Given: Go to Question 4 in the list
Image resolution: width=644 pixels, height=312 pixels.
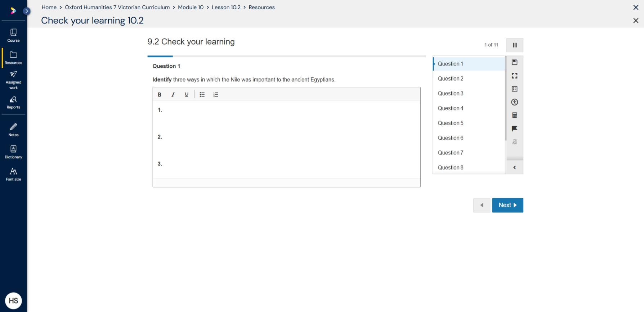Looking at the screenshot, I should [x=469, y=108].
